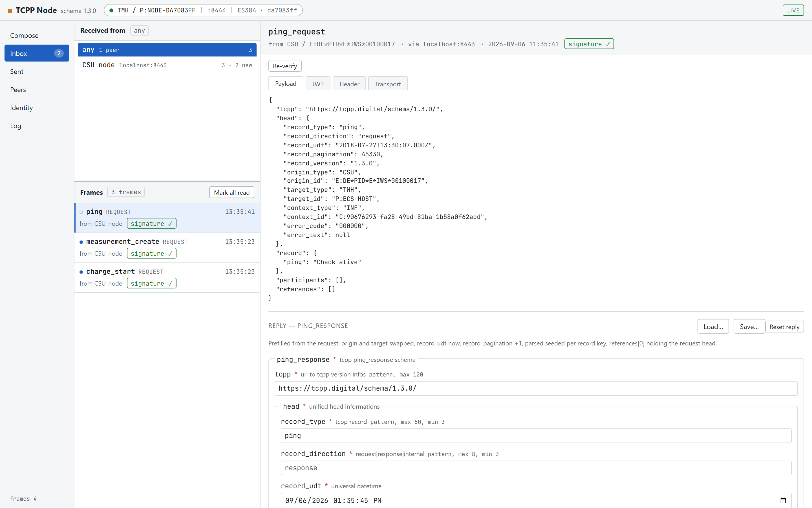Click the record_udt datetime field
Viewport: 812px width, 508px height.
536,500
